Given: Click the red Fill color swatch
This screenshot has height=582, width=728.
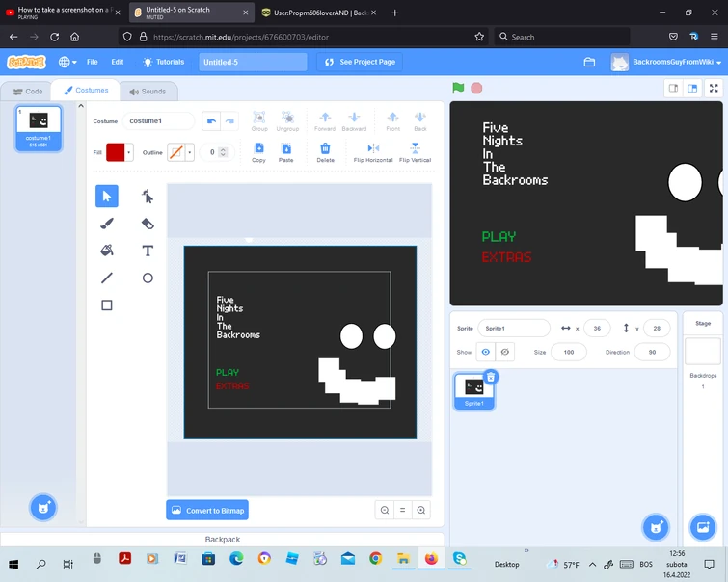Looking at the screenshot, I should click(116, 152).
